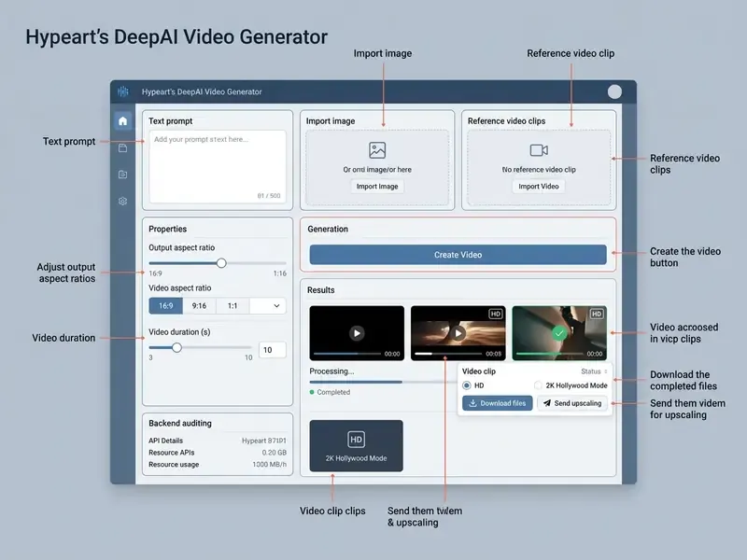Choose 1:1 video aspect ratio
The height and width of the screenshot is (560, 747).
[x=233, y=306]
